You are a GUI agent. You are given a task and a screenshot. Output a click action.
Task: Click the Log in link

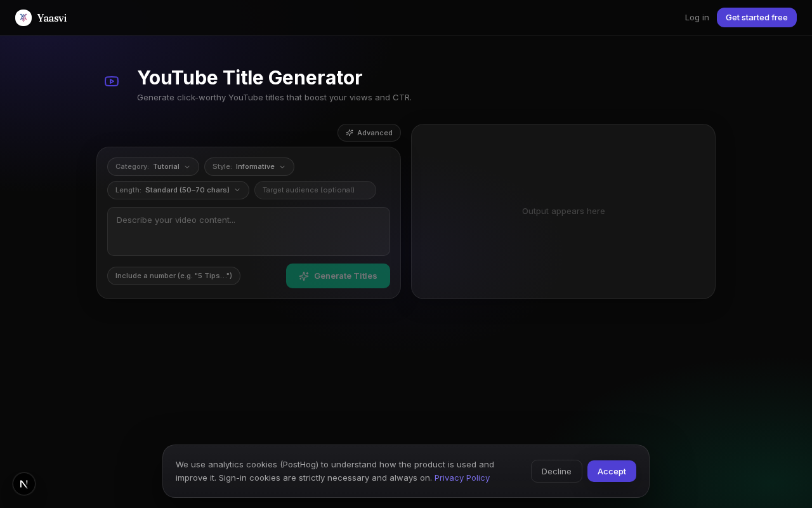point(697,18)
